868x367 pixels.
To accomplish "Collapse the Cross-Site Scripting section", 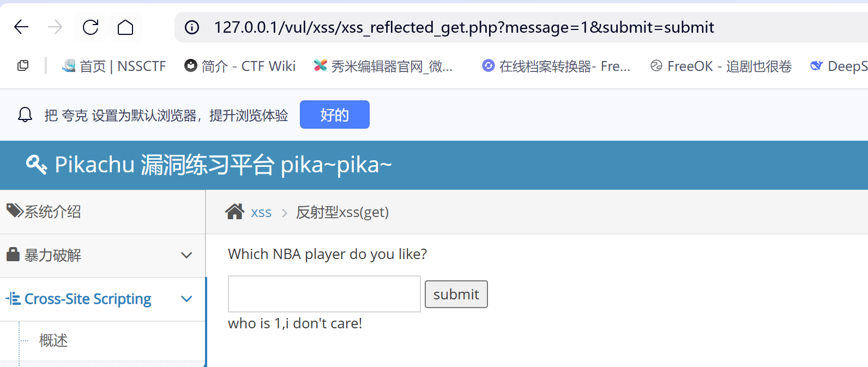I will point(186,299).
